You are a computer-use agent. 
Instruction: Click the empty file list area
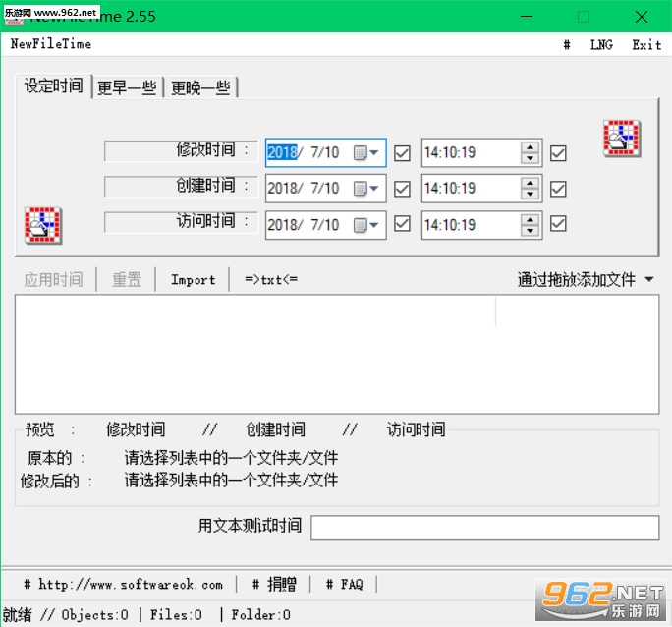(337, 354)
